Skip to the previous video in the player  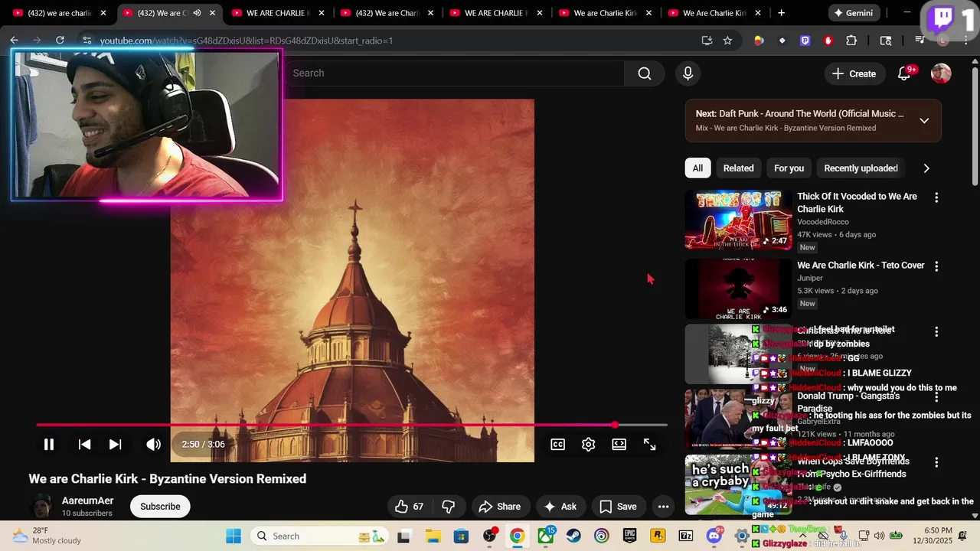84,445
